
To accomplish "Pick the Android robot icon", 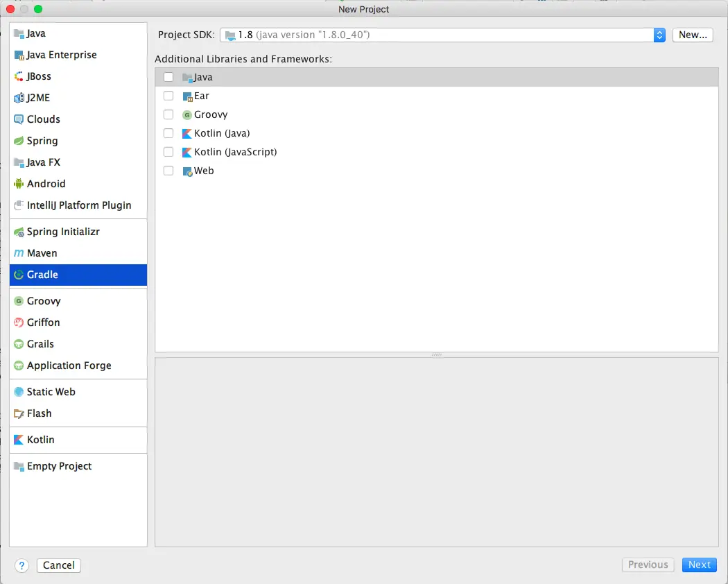I will click(19, 184).
